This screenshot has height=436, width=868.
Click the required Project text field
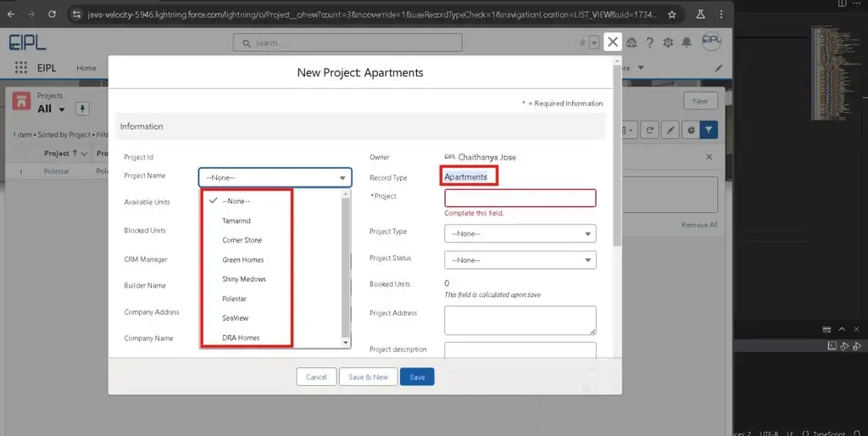520,198
